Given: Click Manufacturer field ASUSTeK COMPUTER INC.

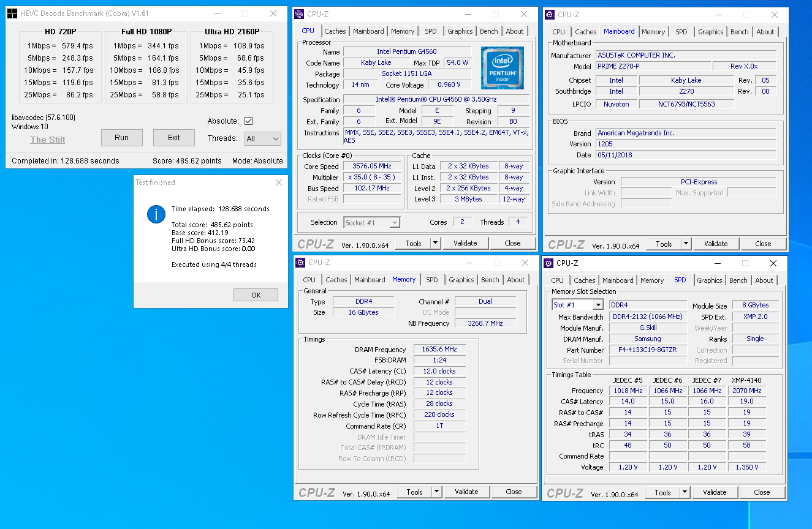Looking at the screenshot, I should (686, 56).
